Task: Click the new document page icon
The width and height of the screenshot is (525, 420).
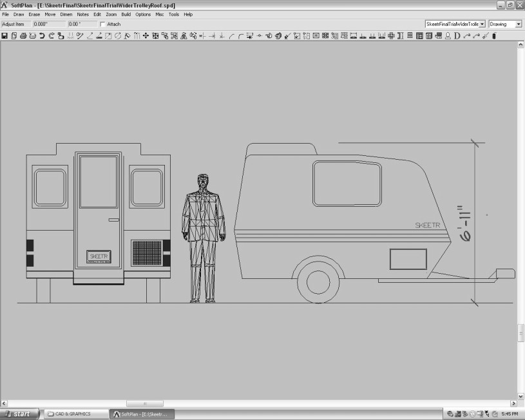Action: point(14,36)
